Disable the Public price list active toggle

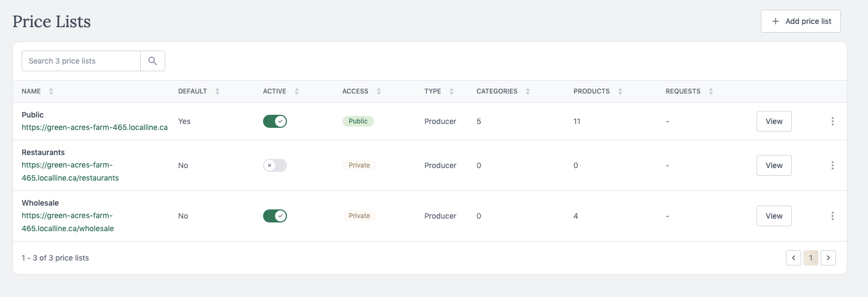click(x=275, y=121)
